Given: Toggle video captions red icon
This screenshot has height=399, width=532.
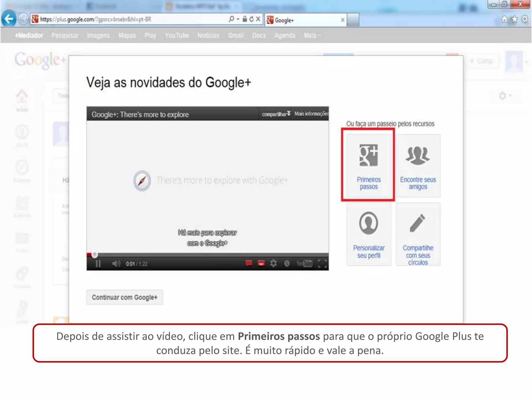Looking at the screenshot, I should pos(261,264).
